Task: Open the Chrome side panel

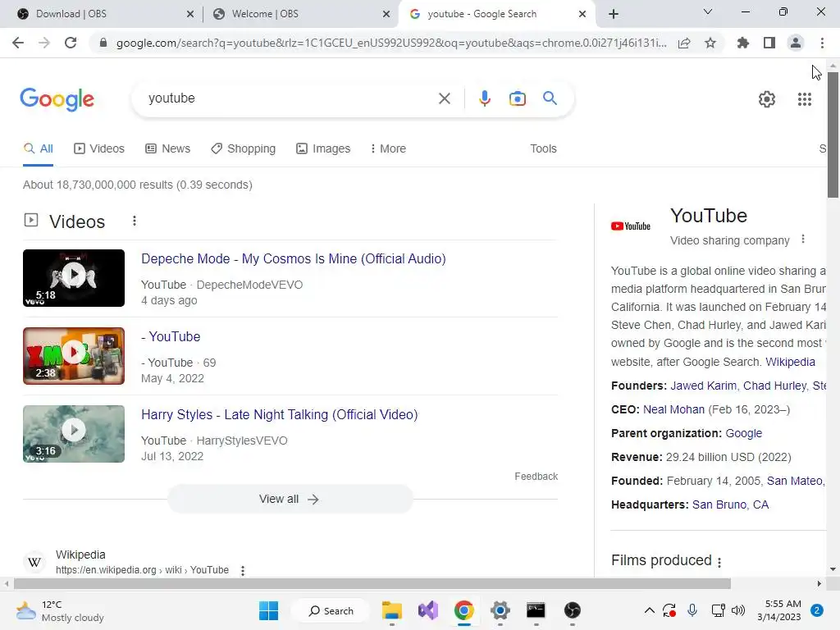Action: pyautogui.click(x=769, y=43)
